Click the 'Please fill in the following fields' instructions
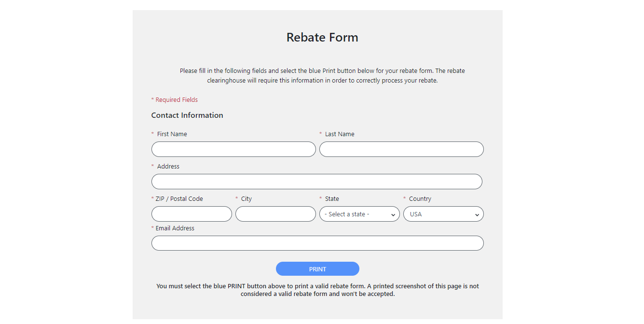Screen dimensions: 644x324 [322, 76]
